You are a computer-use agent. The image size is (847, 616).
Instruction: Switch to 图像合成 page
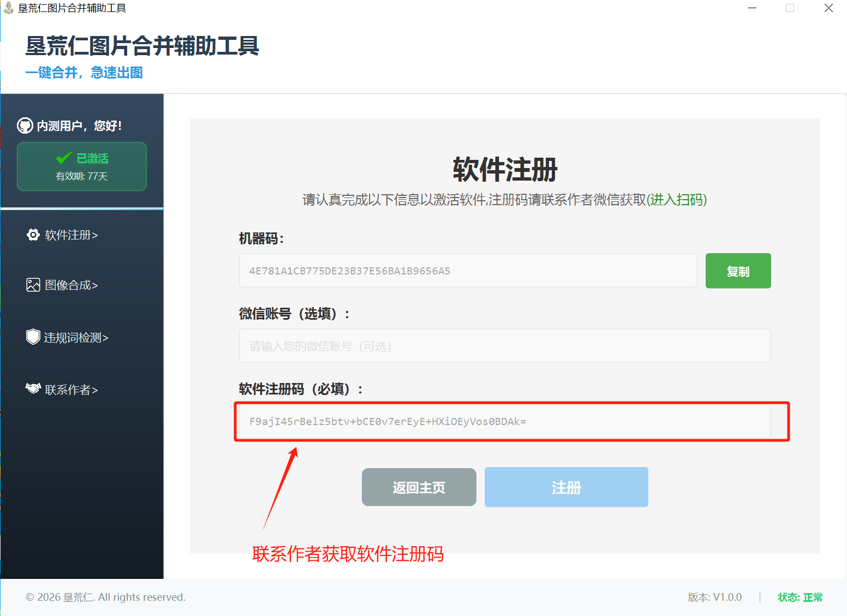pos(71,285)
